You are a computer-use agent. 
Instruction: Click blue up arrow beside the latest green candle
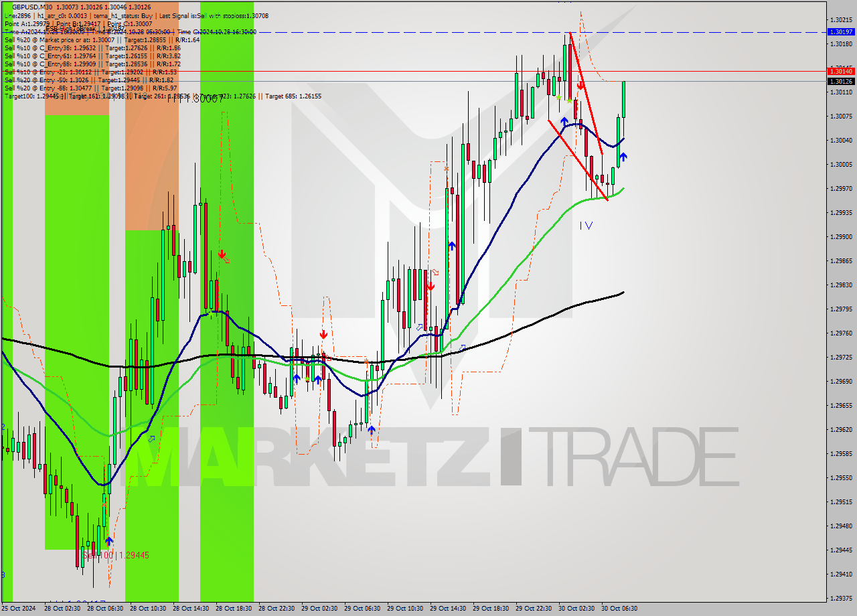623,157
